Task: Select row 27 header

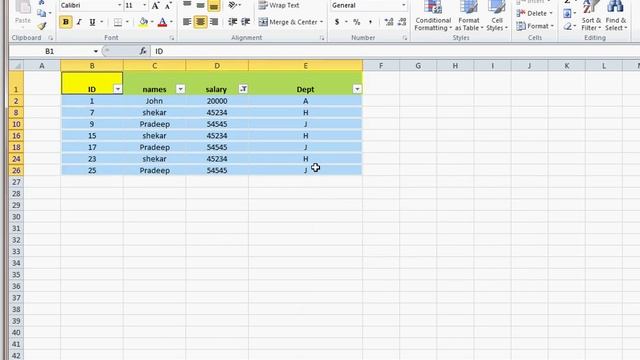Action: 16,182
